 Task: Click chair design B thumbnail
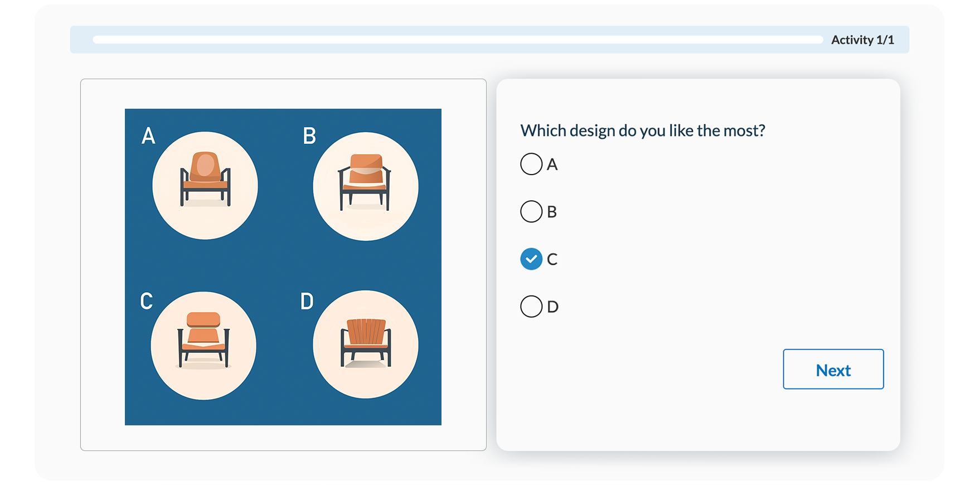pyautogui.click(x=366, y=186)
